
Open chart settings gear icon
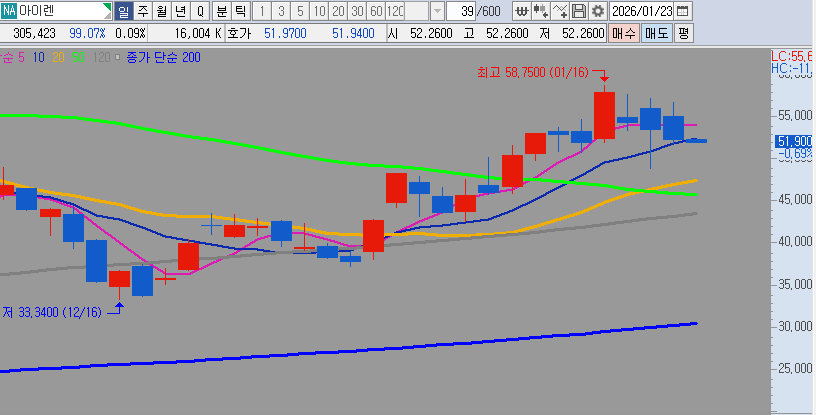597,11
